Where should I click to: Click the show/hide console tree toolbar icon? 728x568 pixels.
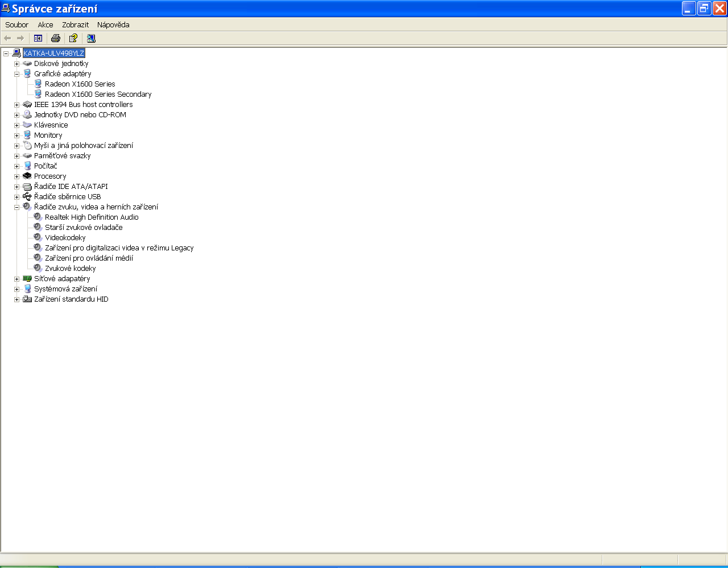tap(38, 38)
